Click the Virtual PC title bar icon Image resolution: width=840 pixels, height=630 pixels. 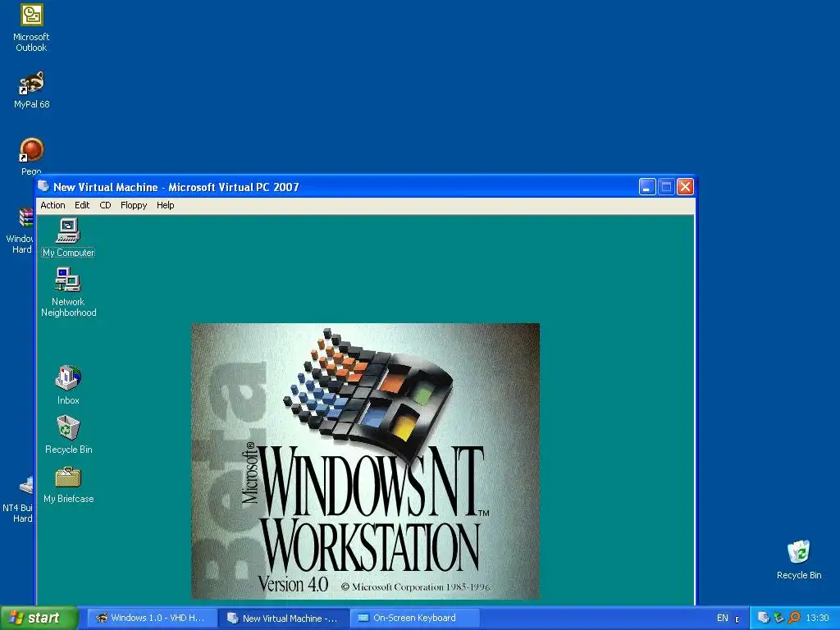pos(44,186)
